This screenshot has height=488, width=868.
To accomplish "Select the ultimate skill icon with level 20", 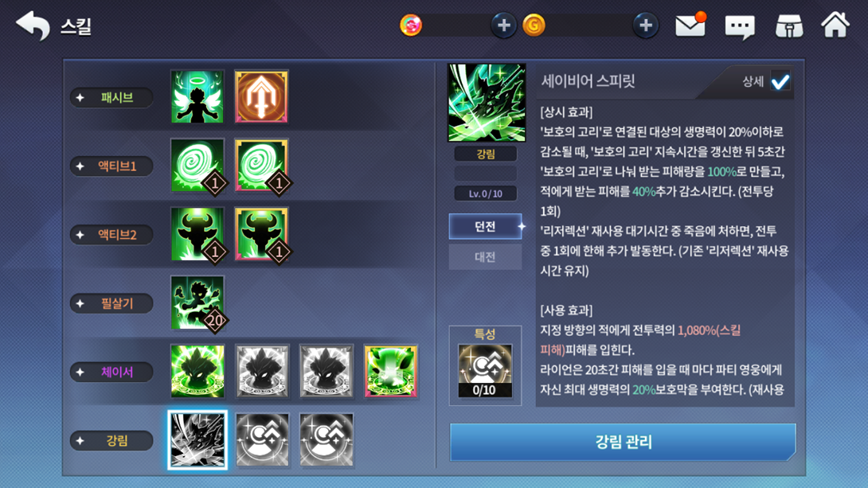I will 197,303.
